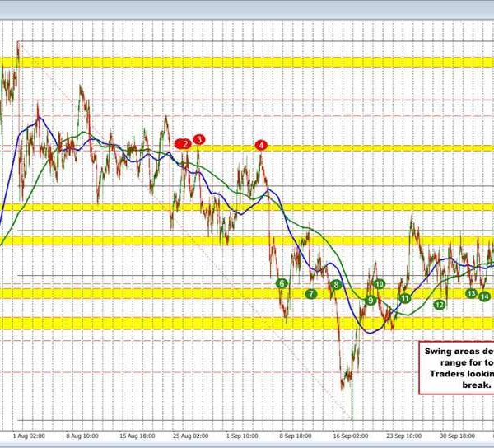Click green marker numbered 9
The height and width of the screenshot is (448, 494).
(371, 301)
